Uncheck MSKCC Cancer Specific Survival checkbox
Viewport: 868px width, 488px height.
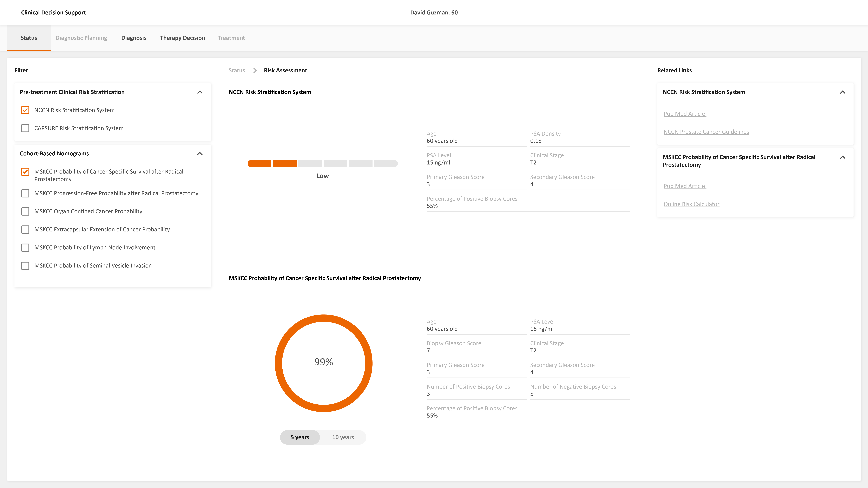coord(25,172)
